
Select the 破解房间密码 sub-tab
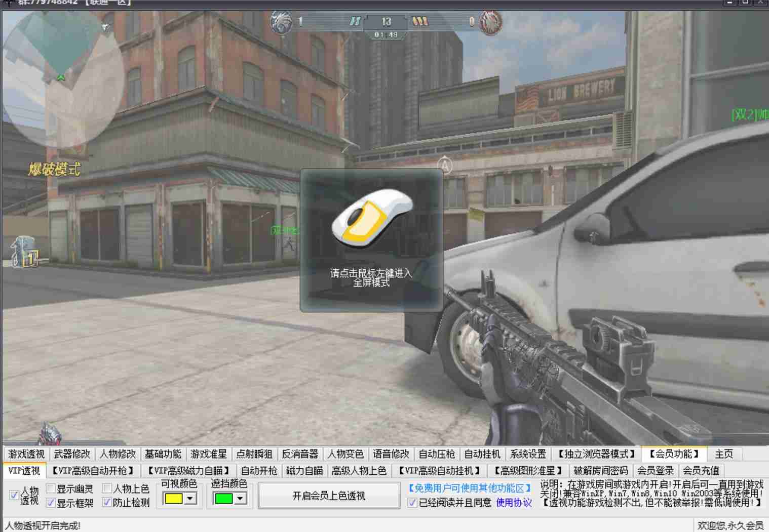click(x=601, y=471)
